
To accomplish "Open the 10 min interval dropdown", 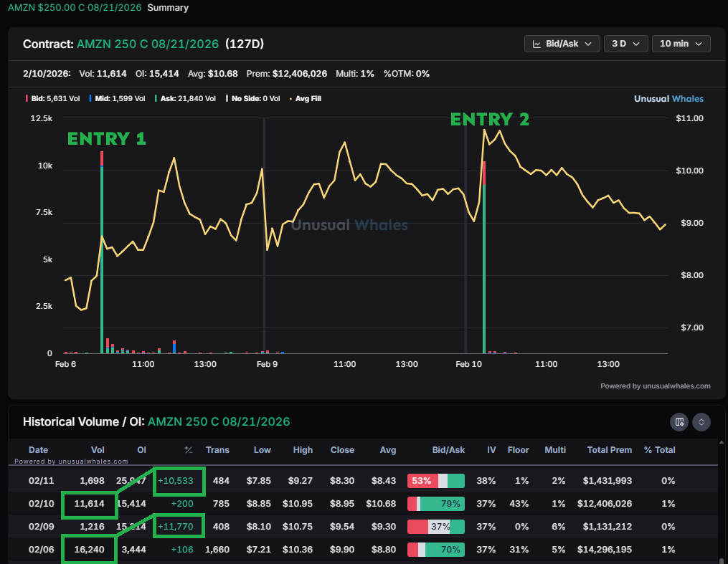I will click(681, 44).
